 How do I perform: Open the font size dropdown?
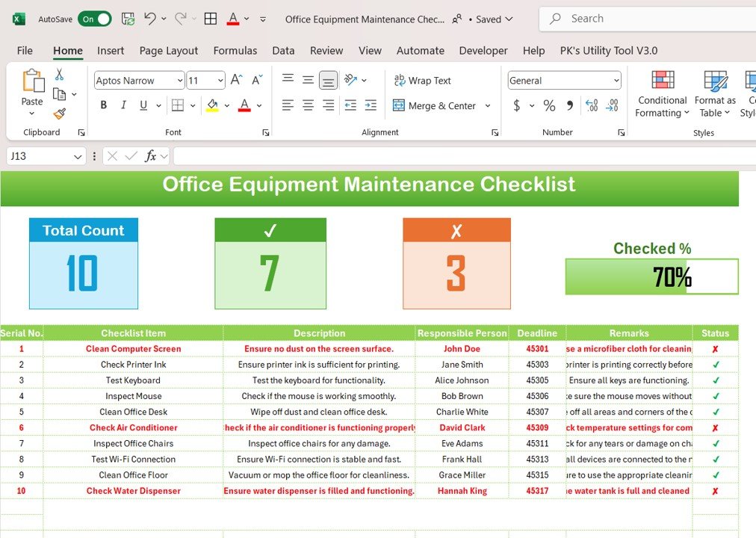pyautogui.click(x=220, y=81)
